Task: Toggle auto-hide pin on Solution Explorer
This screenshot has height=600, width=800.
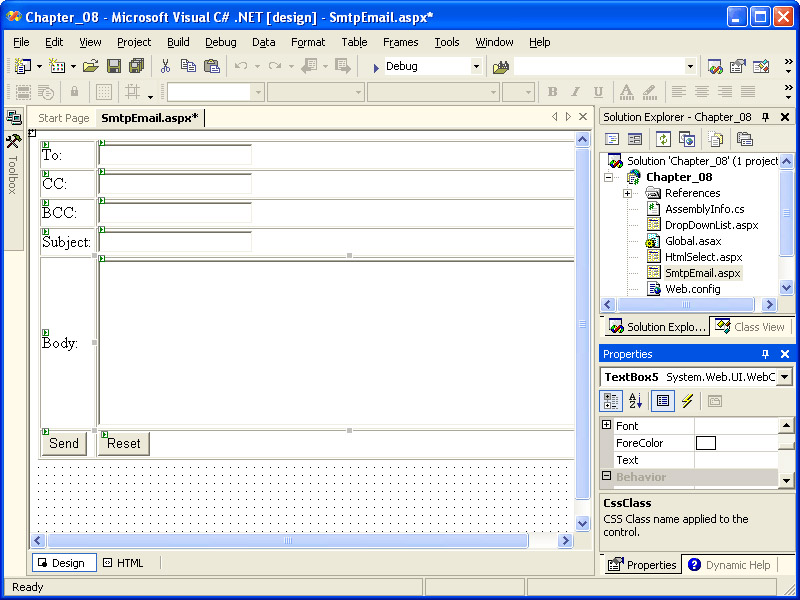Action: pos(766,117)
